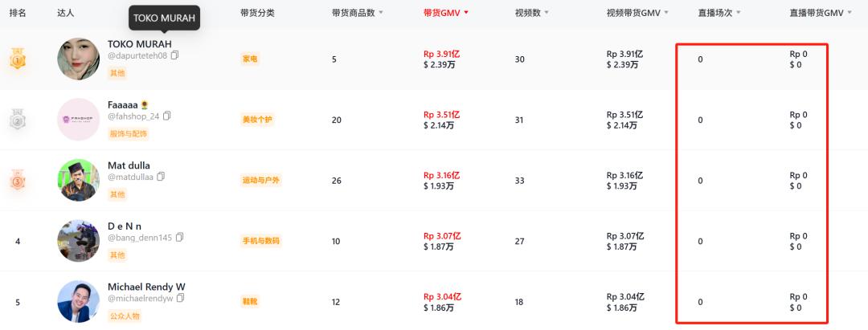Screen dimensions: 868x330
Task: Copy the @matdullaa handle
Action: click(x=161, y=177)
